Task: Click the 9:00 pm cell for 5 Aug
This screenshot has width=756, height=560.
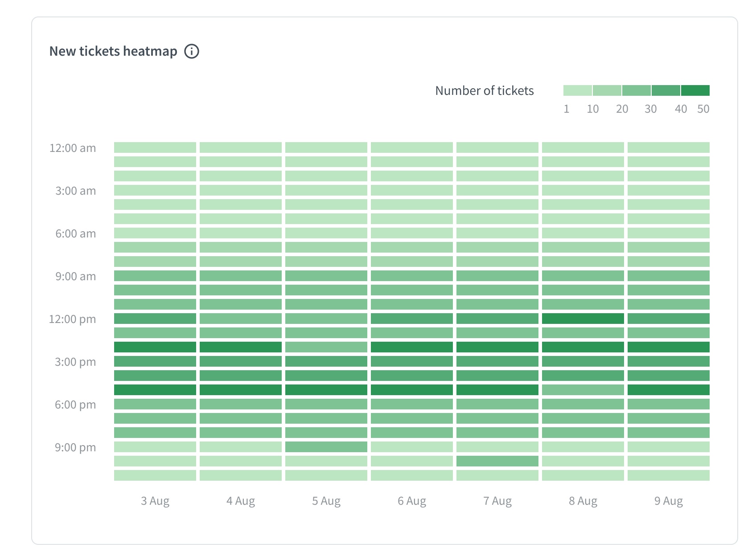Action: [326, 447]
